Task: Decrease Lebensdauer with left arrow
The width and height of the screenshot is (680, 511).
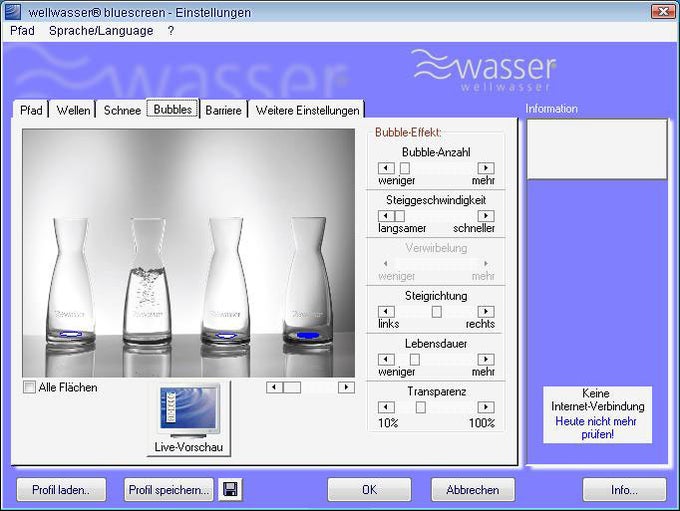Action: tap(386, 359)
